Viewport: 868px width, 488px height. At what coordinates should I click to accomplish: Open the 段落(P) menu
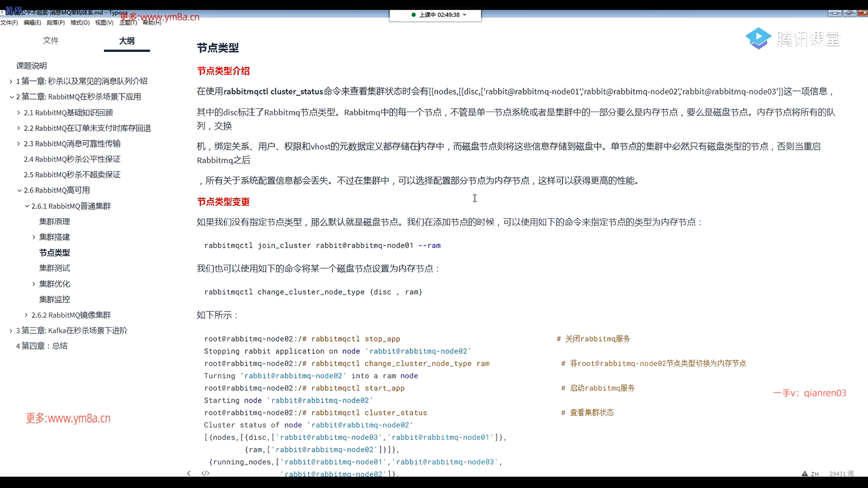56,23
